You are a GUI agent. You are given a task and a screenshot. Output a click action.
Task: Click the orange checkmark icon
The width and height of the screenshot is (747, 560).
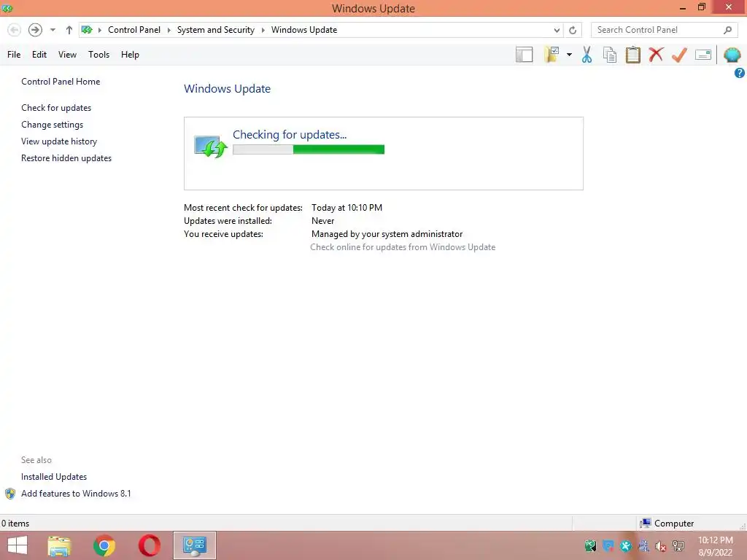click(x=679, y=55)
